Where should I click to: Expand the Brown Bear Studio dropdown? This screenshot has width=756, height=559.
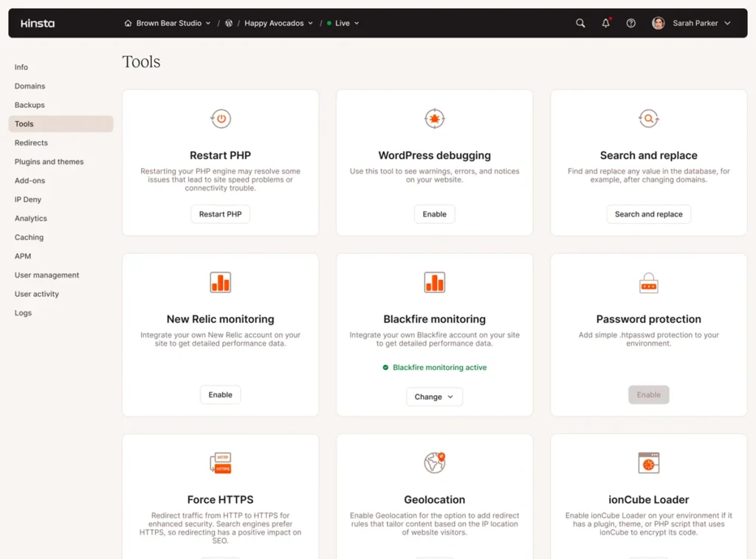(209, 23)
